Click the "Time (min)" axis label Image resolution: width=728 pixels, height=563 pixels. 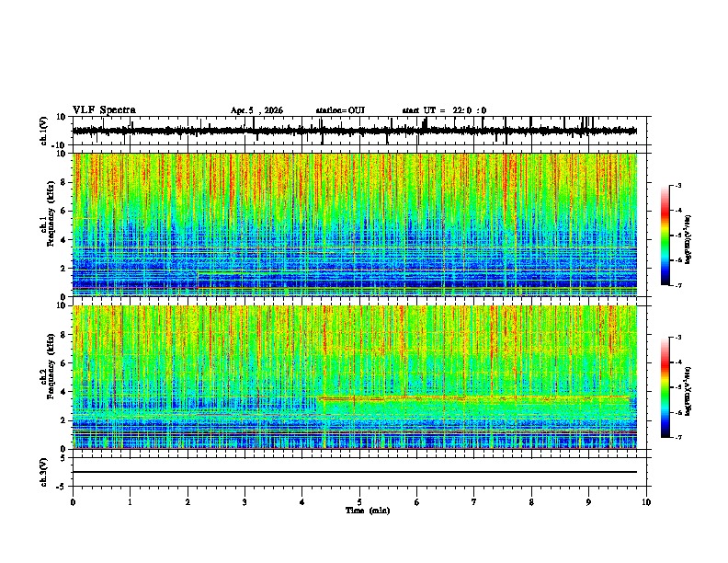(x=368, y=511)
